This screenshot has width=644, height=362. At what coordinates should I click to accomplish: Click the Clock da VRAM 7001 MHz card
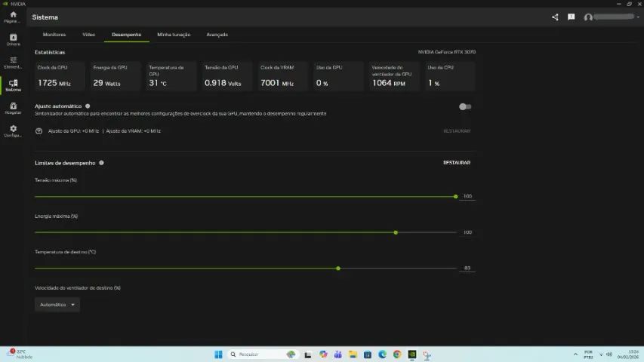283,76
